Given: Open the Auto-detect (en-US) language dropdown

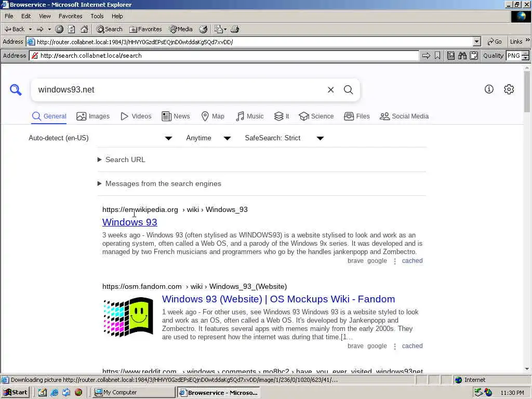Looking at the screenshot, I should click(101, 138).
